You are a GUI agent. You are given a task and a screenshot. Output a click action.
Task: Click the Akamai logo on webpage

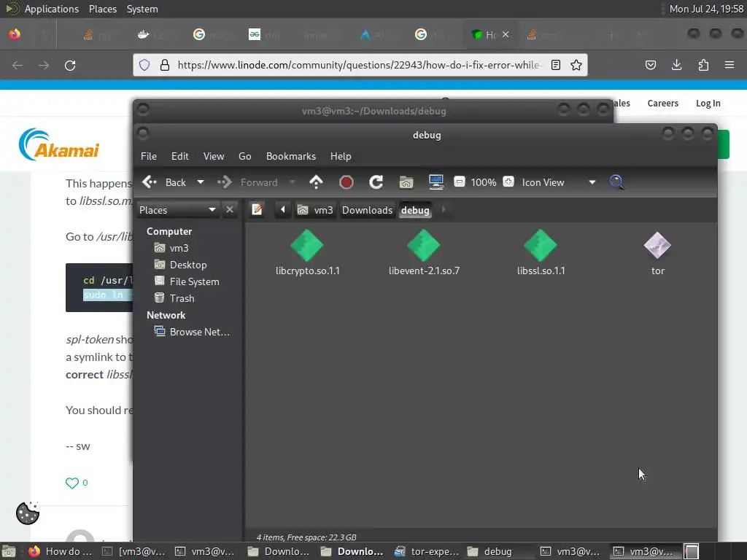point(58,144)
